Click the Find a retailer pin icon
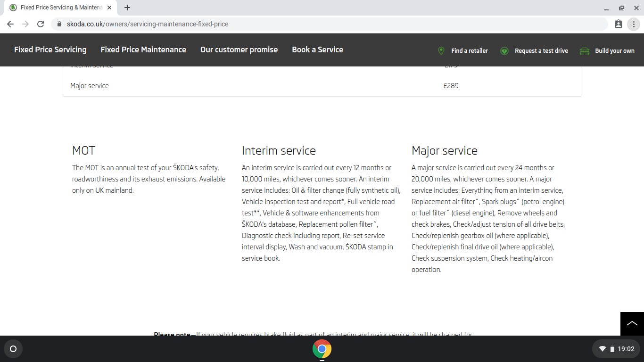The width and height of the screenshot is (644, 362). (x=441, y=50)
